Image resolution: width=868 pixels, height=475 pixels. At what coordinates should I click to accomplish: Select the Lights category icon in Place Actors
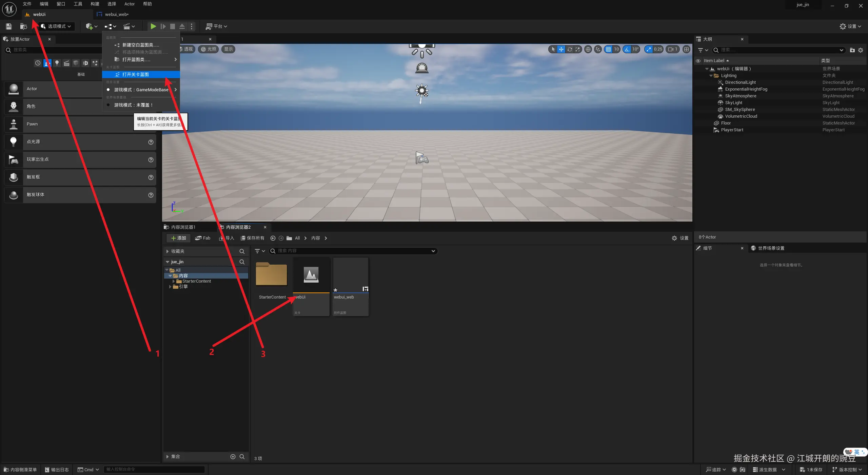pyautogui.click(x=57, y=63)
